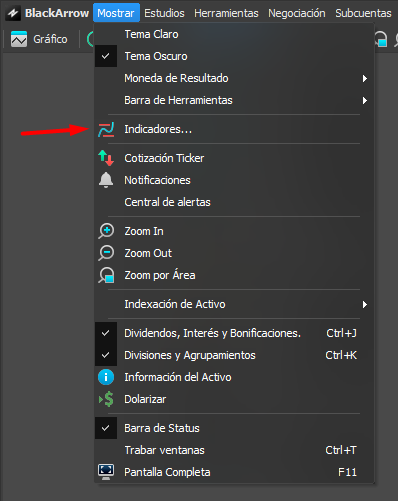398x501 pixels.
Task: Toggle the Tema Oscuro checkmark
Action: [106, 56]
